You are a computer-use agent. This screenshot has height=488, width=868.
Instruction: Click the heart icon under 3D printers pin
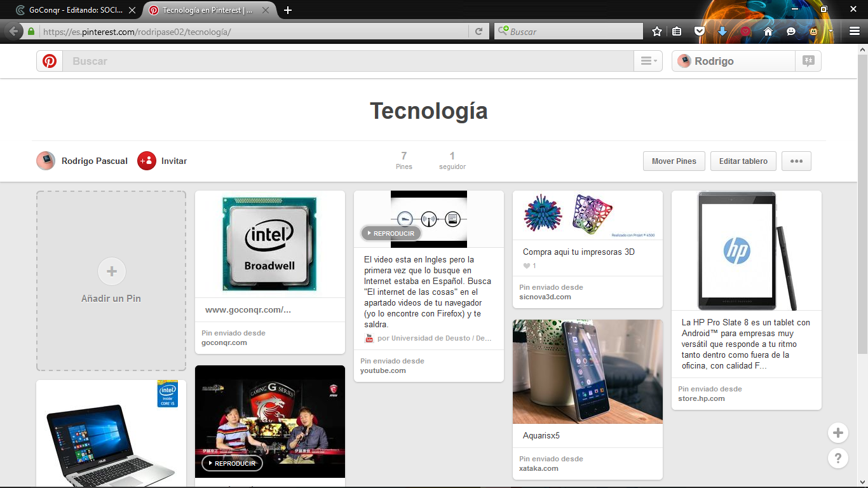click(x=527, y=266)
